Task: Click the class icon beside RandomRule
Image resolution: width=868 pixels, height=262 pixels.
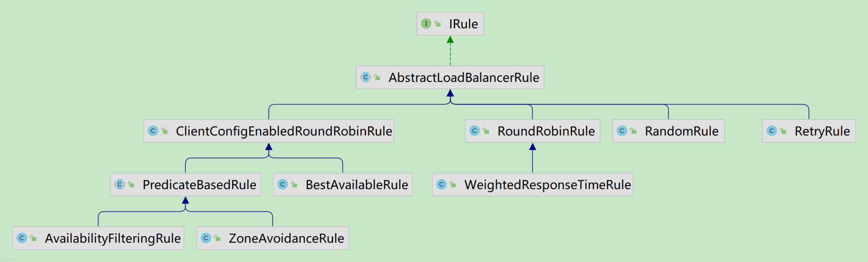Action: (622, 131)
